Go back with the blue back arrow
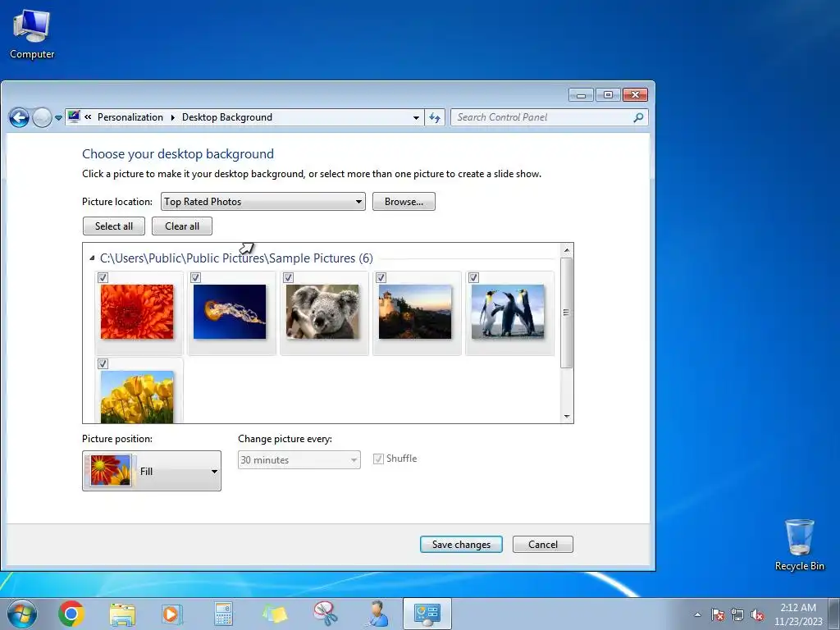The height and width of the screenshot is (630, 840). pyautogui.click(x=20, y=117)
